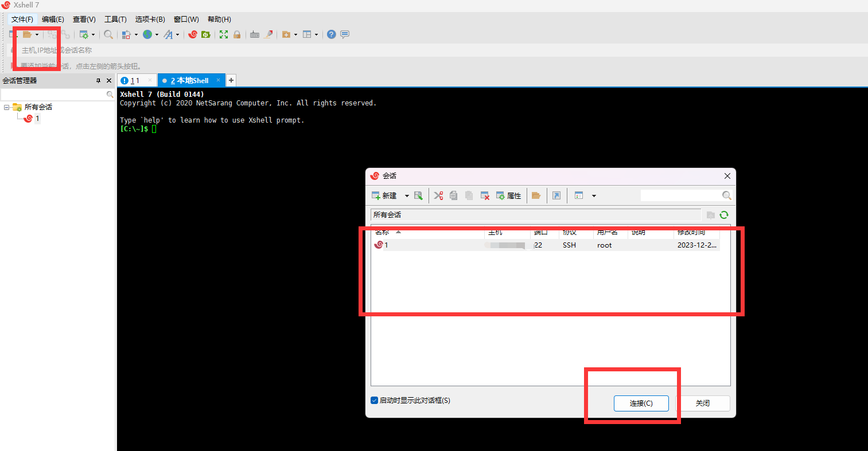Click the green refresh icon in the 会话 dialog

point(724,215)
